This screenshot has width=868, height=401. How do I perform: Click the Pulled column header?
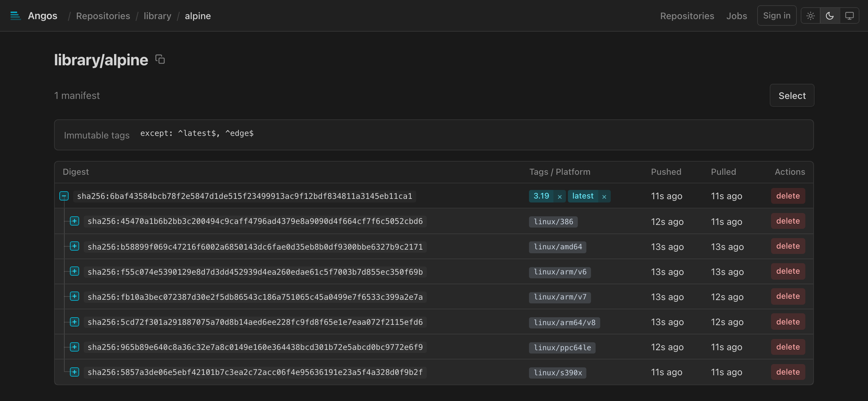click(724, 172)
